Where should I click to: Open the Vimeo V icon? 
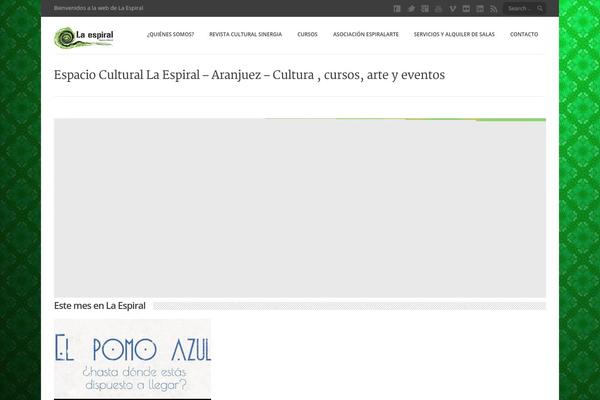452,8
